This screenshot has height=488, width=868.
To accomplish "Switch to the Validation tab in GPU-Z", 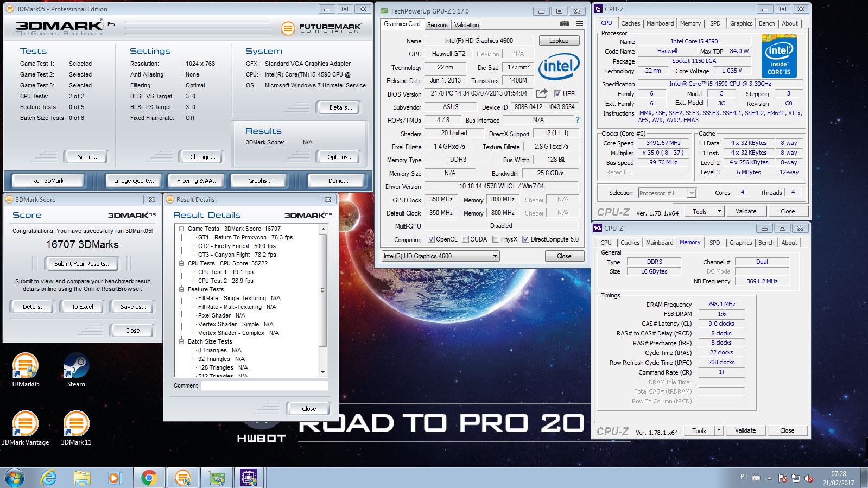I will 466,25.
